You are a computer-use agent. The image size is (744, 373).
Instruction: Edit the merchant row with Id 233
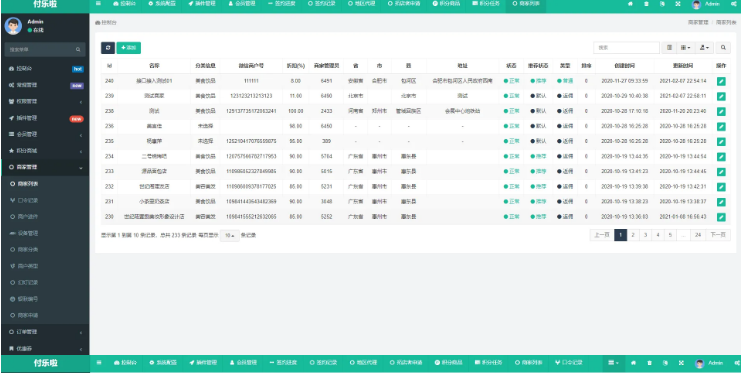[721, 172]
